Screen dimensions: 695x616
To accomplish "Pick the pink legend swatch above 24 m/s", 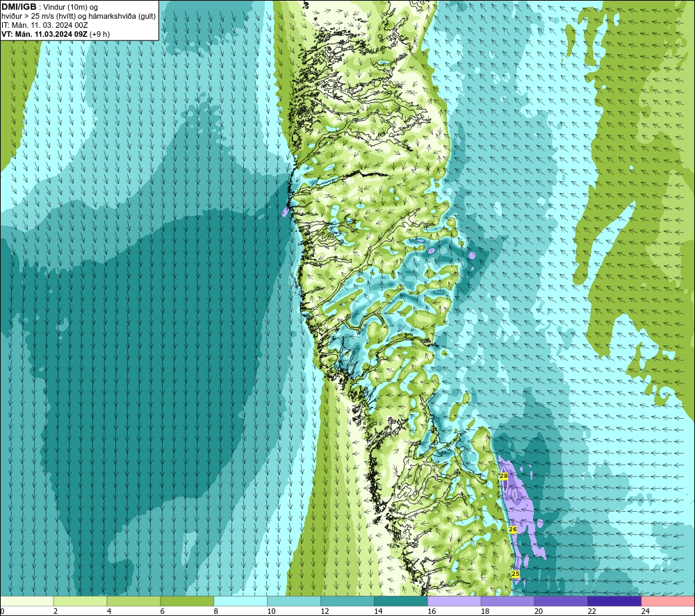I will 668,601.
